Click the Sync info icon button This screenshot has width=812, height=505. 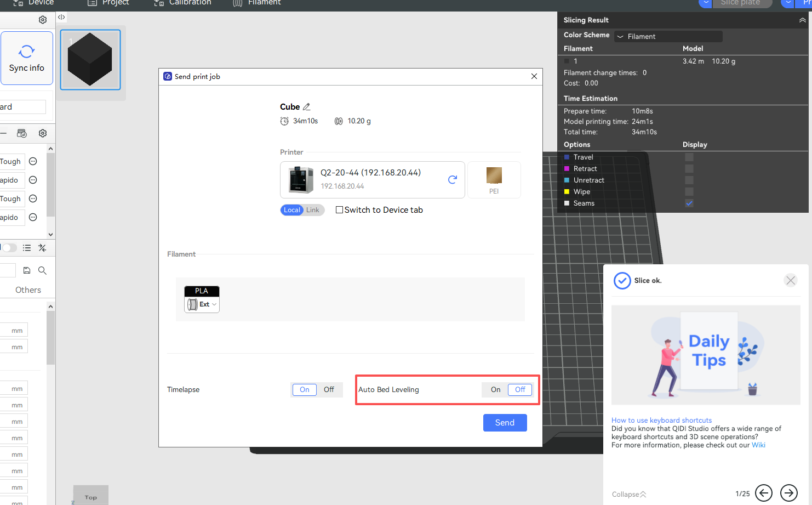(26, 58)
